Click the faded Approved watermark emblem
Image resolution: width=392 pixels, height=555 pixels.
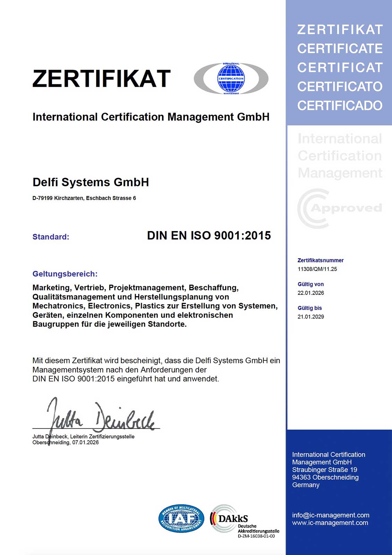(339, 208)
